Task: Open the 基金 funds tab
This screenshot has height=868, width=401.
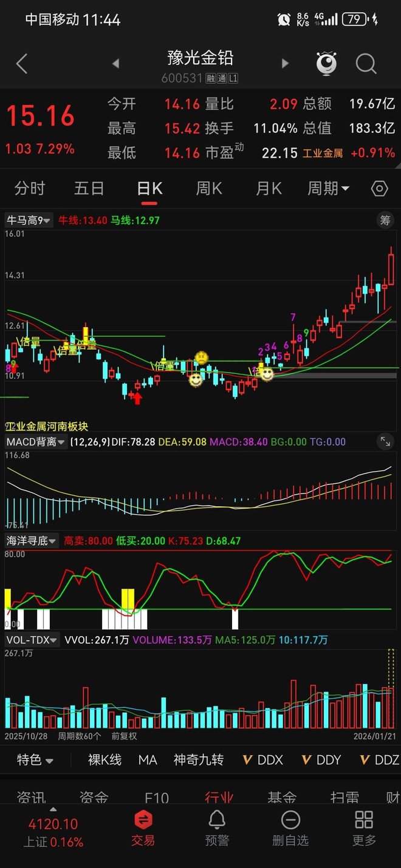Action: [282, 797]
